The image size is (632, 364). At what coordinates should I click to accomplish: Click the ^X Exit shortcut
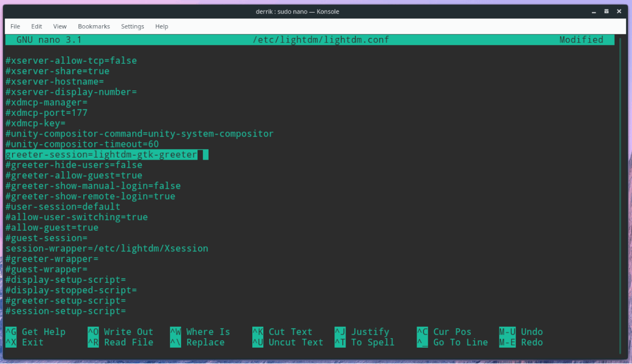(24, 342)
